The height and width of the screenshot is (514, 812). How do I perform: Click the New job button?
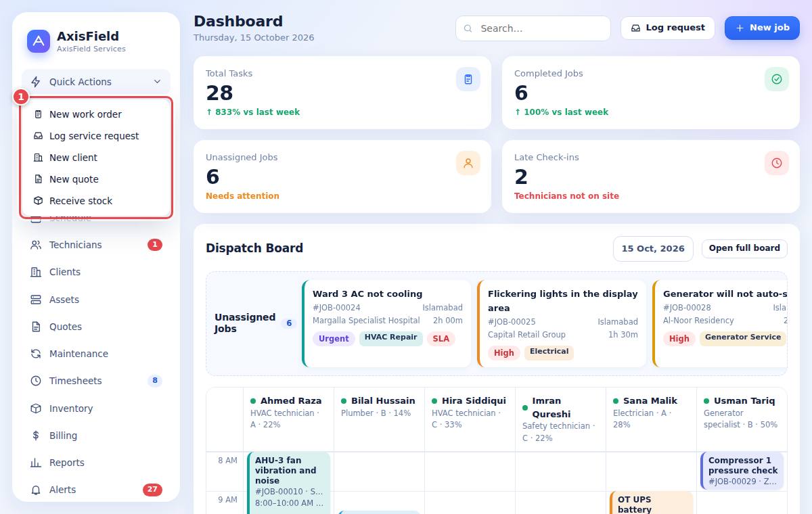762,28
